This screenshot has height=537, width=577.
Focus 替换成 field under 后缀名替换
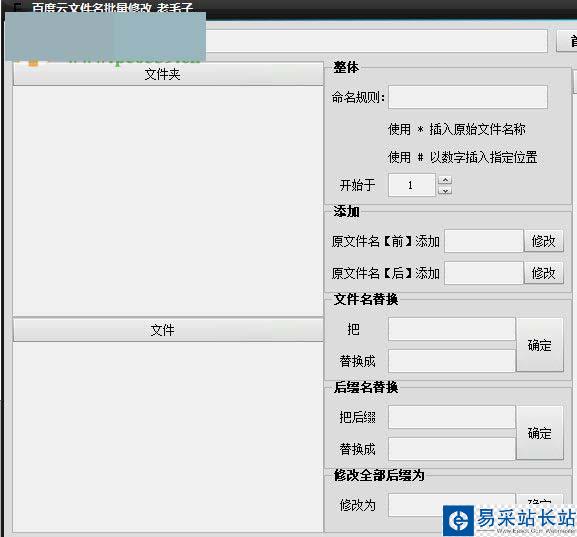(x=452, y=449)
